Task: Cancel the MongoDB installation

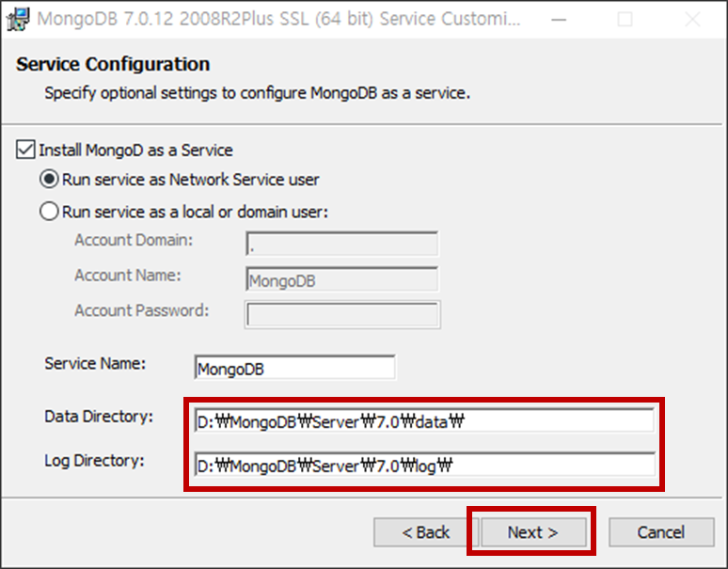Action: (x=661, y=532)
